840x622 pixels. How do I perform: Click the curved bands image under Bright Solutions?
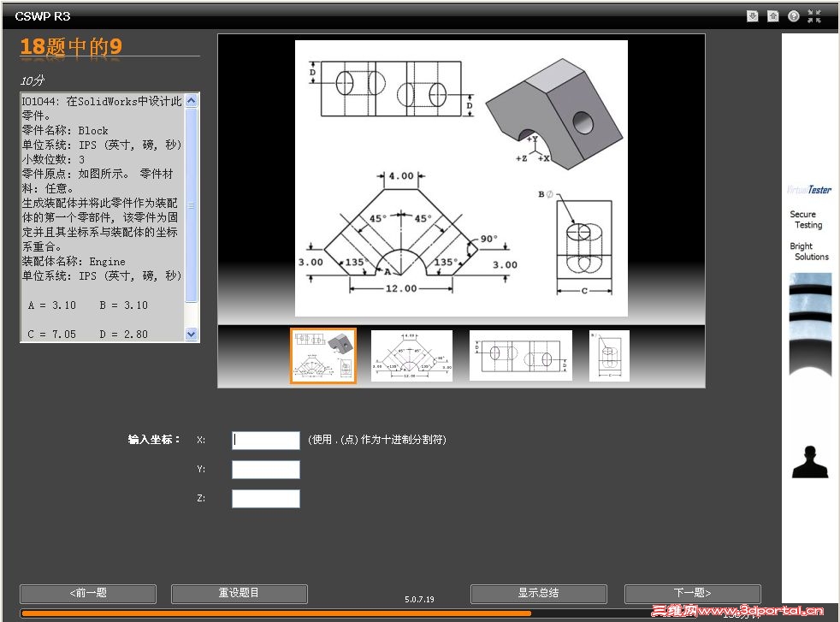pyautogui.click(x=810, y=323)
